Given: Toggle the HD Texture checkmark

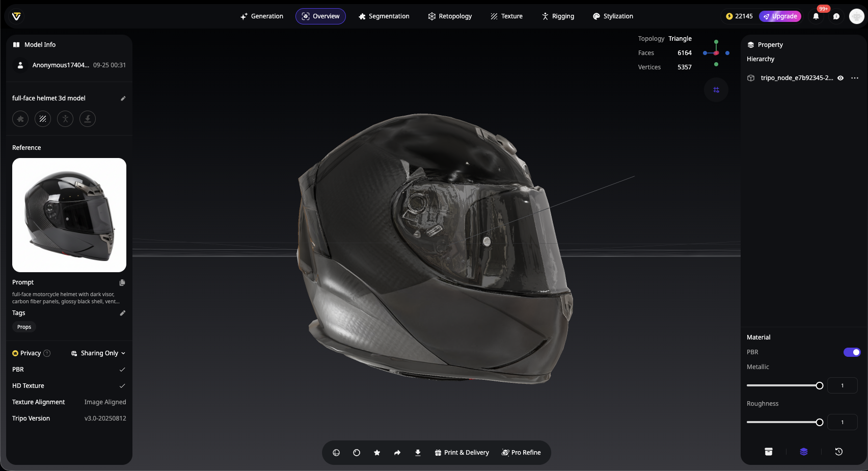Looking at the screenshot, I should (122, 386).
